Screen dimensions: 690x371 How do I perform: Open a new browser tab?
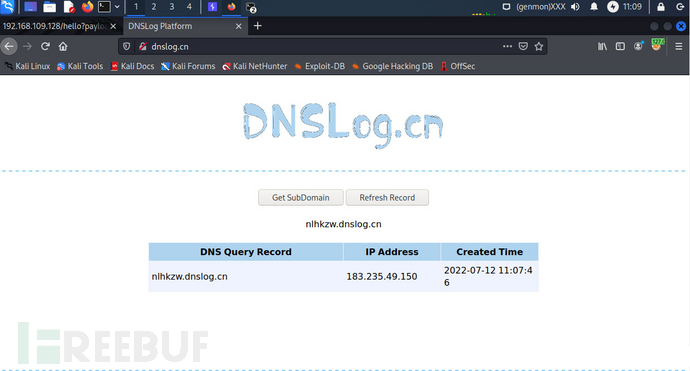point(257,26)
